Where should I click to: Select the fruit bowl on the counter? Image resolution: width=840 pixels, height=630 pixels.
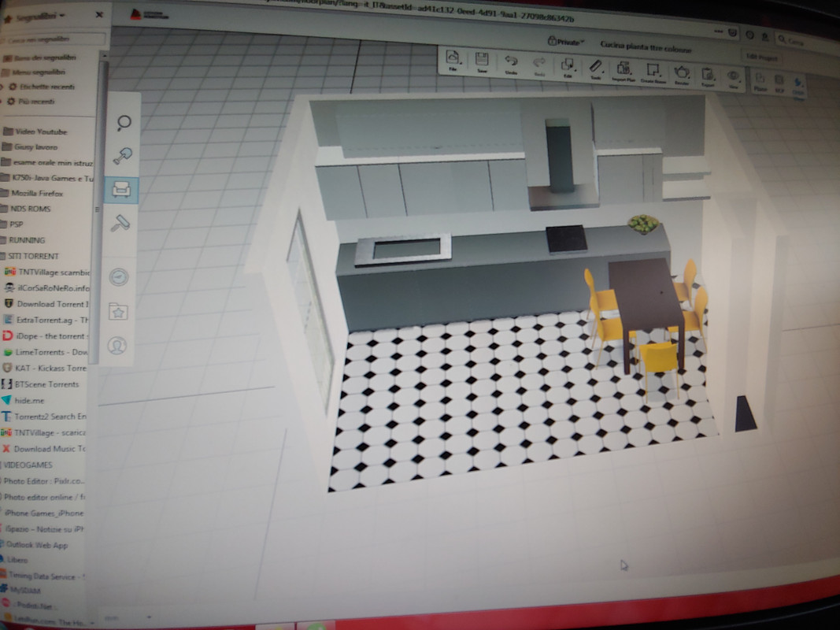[643, 224]
